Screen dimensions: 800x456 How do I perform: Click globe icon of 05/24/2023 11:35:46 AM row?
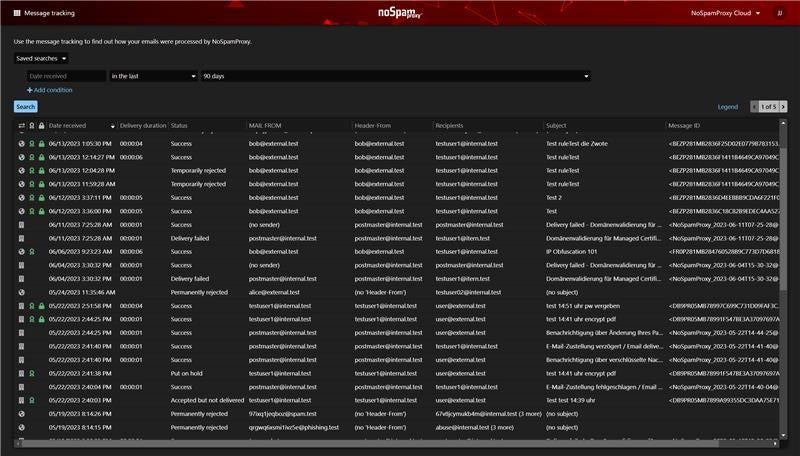(x=21, y=293)
